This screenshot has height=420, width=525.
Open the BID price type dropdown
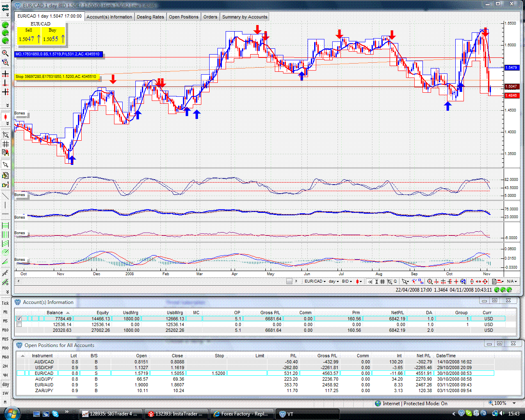pyautogui.click(x=347, y=281)
